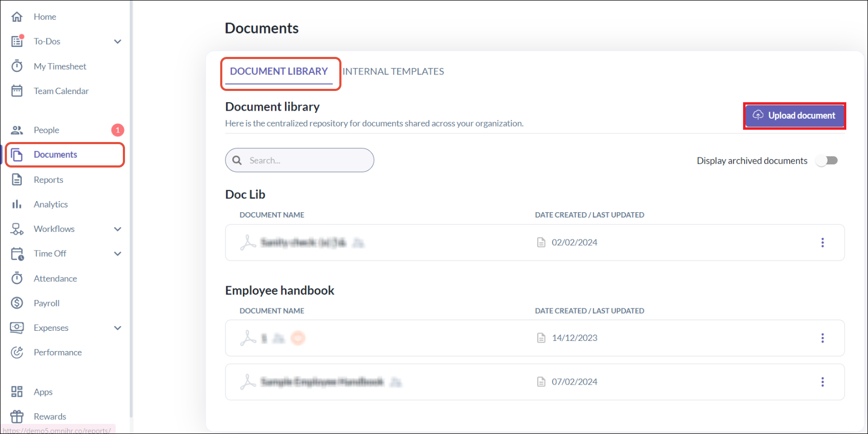This screenshot has width=868, height=434.
Task: Click the Attendance clock icon
Action: click(17, 278)
